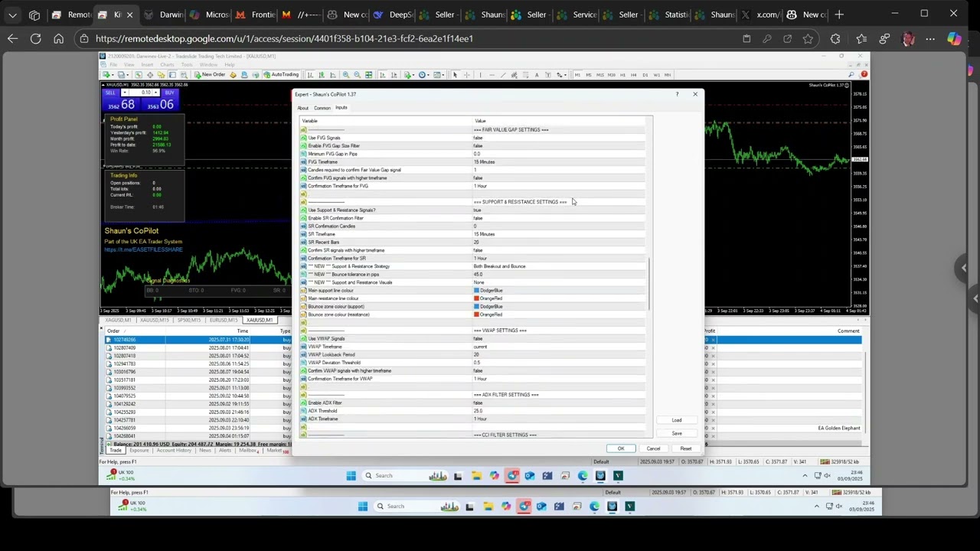The width and height of the screenshot is (980, 551).
Task: Pick the Main support line colour swatch
Action: tap(476, 291)
